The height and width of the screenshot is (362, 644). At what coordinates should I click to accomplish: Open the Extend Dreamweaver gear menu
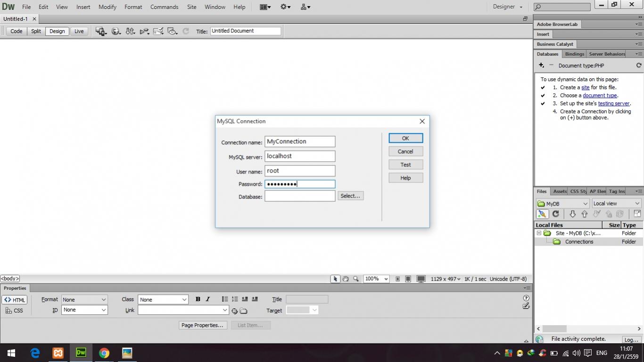[x=285, y=7]
